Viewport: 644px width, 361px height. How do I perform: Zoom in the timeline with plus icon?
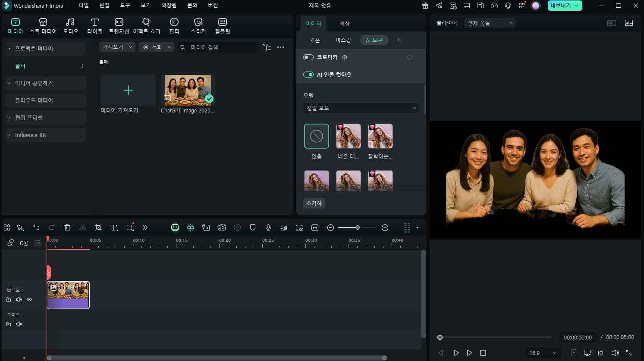385,227
